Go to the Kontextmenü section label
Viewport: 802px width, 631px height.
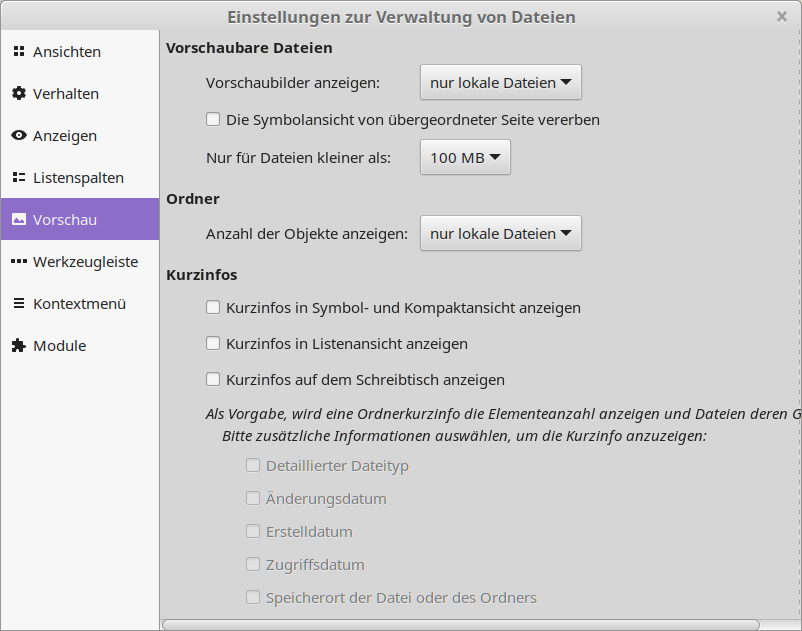tap(80, 304)
